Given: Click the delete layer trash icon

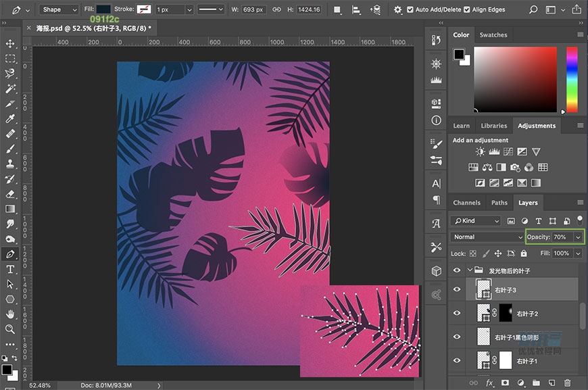Looking at the screenshot, I should pyautogui.click(x=567, y=383).
